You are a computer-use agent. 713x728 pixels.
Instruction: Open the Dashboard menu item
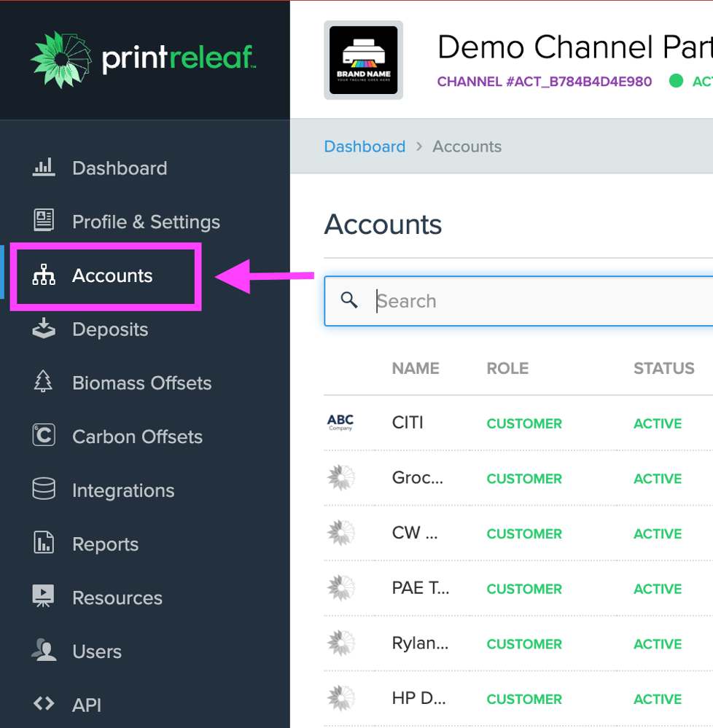click(x=120, y=168)
